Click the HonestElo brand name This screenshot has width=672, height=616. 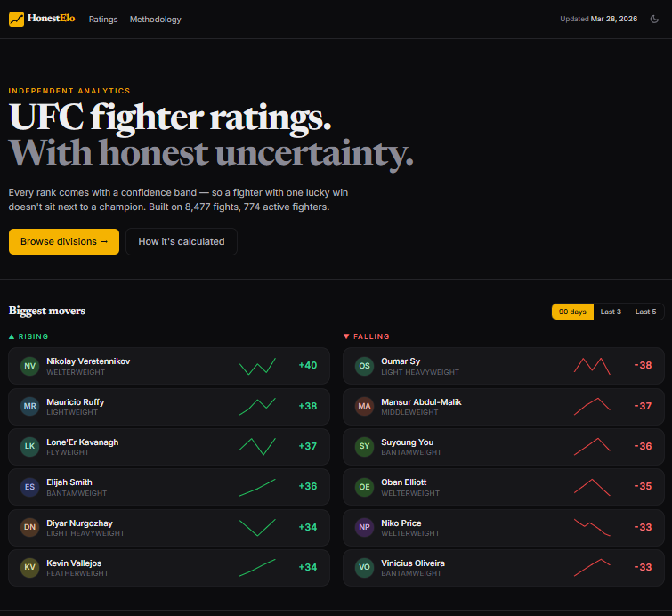click(51, 18)
